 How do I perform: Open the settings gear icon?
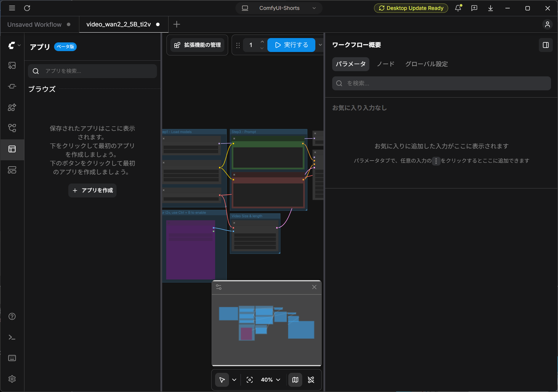click(12, 379)
